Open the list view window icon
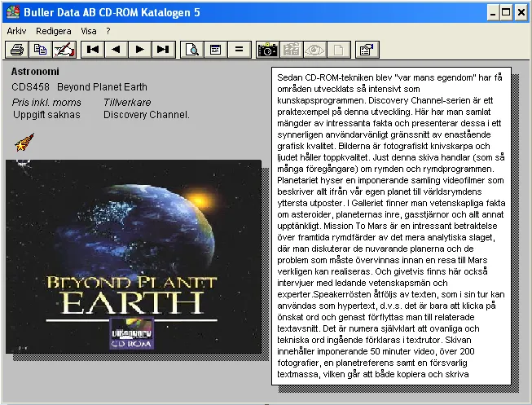The image size is (532, 405). pyautogui.click(x=215, y=50)
